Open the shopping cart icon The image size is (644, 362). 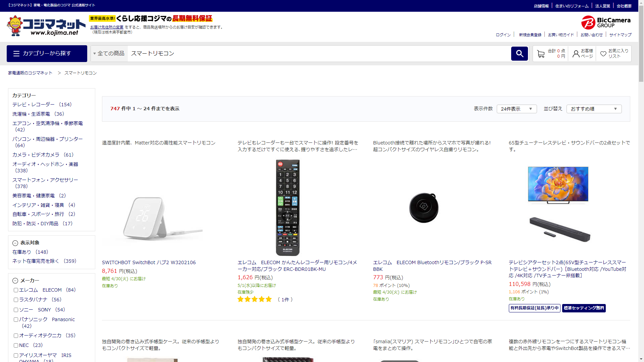click(541, 54)
